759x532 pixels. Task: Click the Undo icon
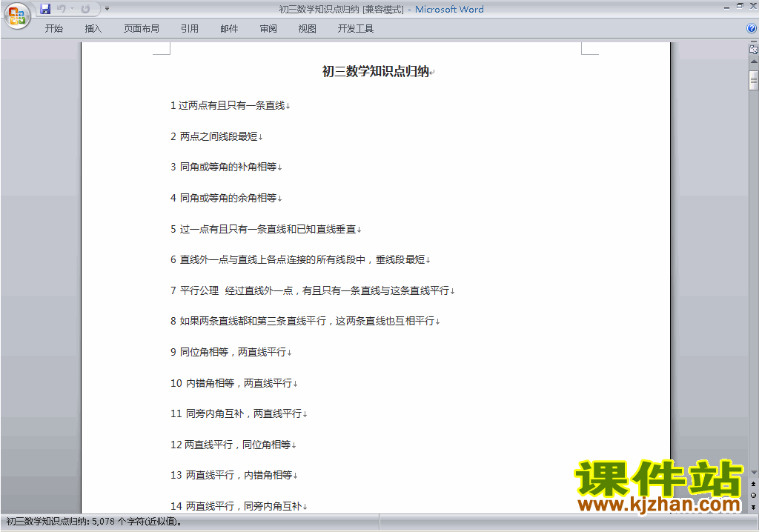coord(61,9)
